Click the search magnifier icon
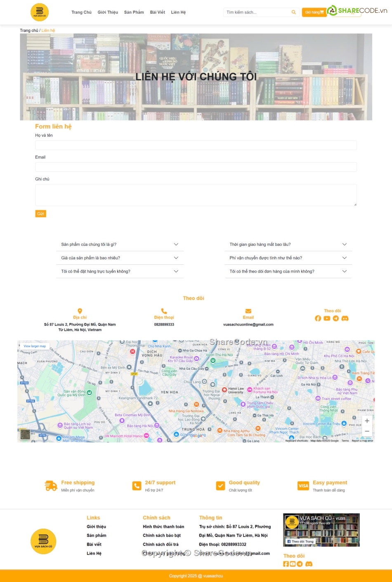392x582 pixels. click(294, 12)
